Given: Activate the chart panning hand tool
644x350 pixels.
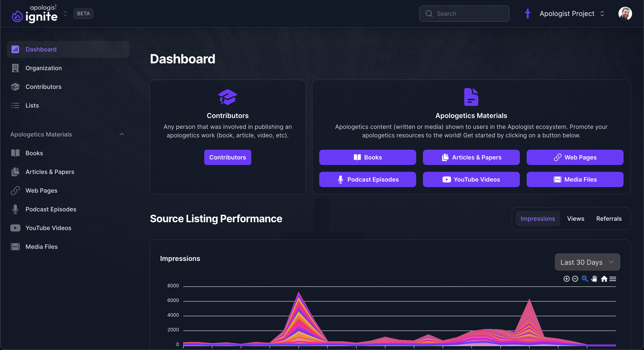Looking at the screenshot, I should (594, 279).
